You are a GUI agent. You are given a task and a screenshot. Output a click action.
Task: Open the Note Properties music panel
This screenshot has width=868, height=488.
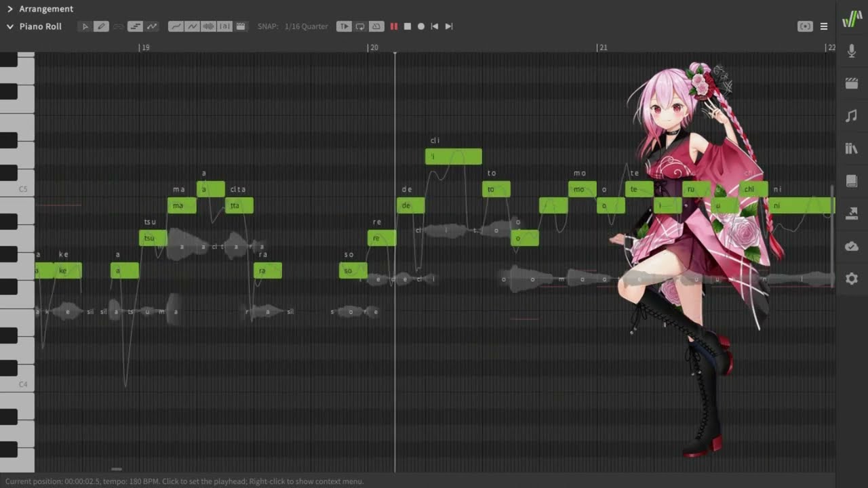click(852, 116)
